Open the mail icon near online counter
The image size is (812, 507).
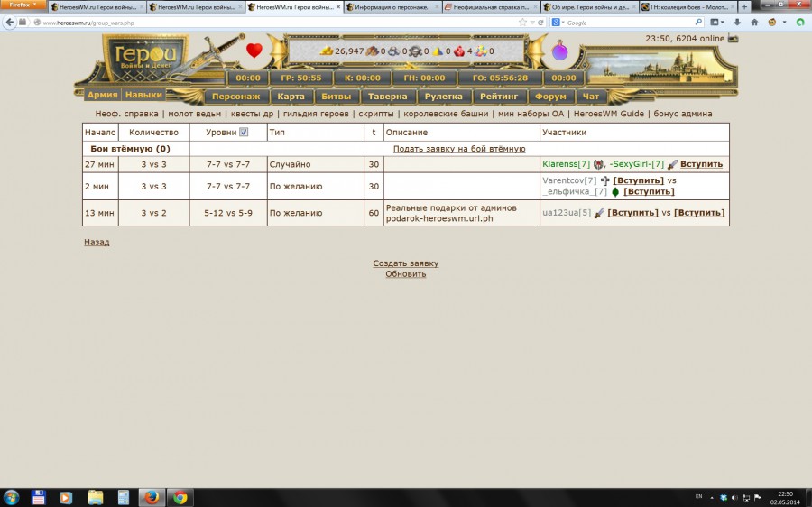point(733,39)
